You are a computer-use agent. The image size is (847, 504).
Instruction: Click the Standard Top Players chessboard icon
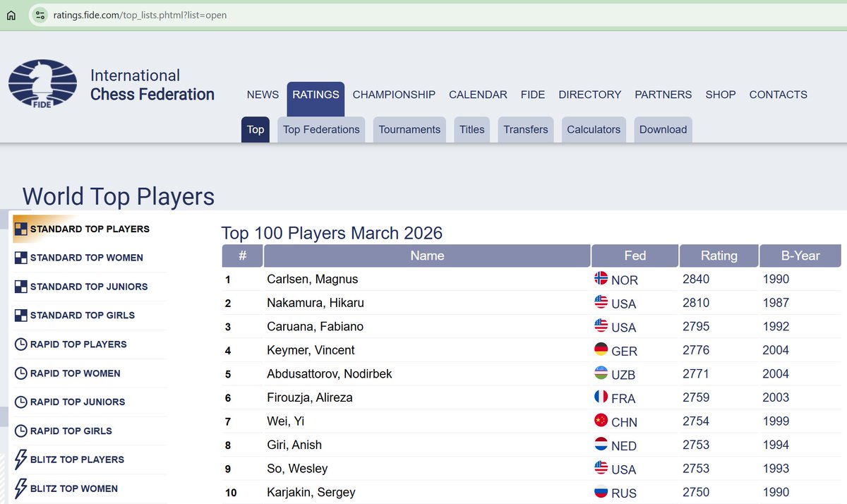pyautogui.click(x=21, y=229)
